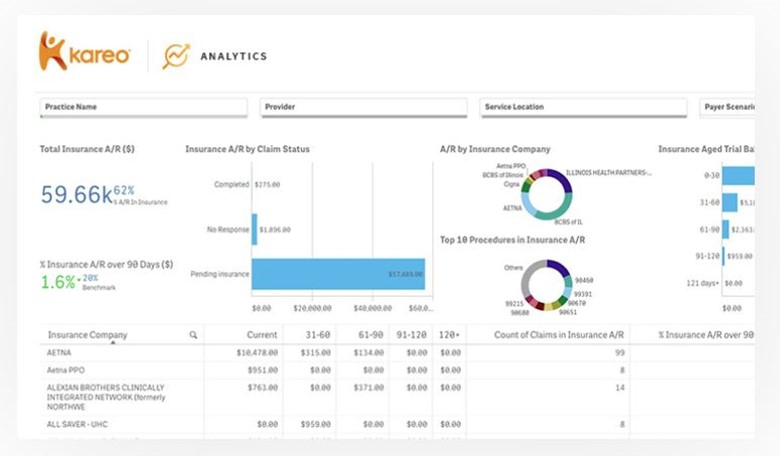Viewport: 780px width, 456px height.
Task: Open the Provider filter
Action: pyautogui.click(x=363, y=107)
